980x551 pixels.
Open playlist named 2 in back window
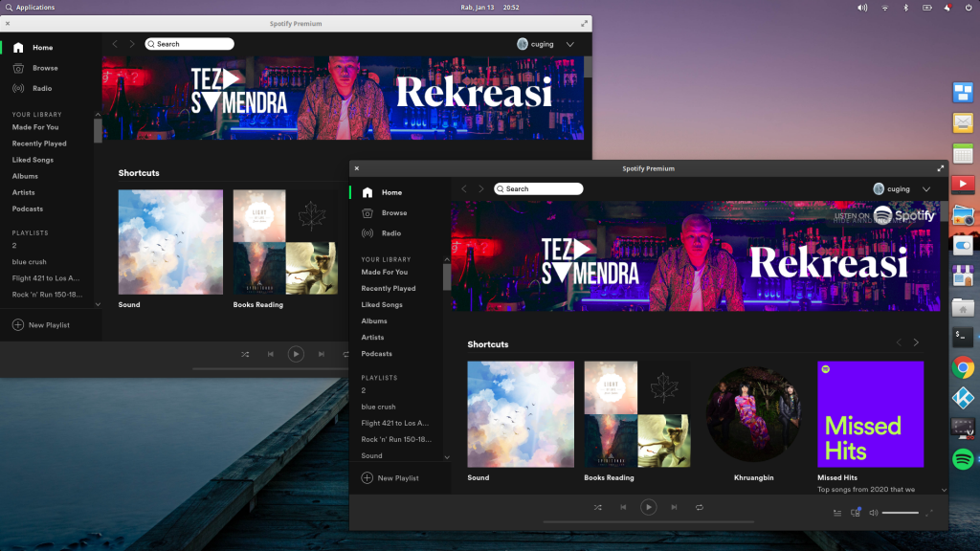(14, 246)
